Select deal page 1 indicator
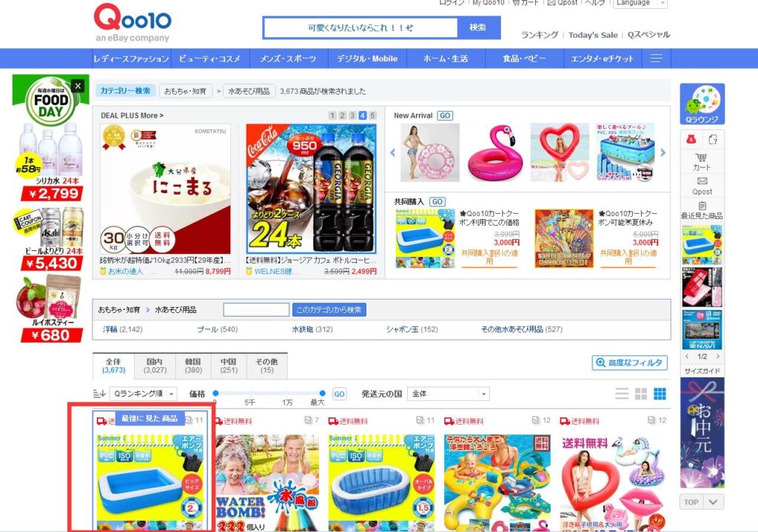Screen dimensions: 758x532 tap(332, 115)
